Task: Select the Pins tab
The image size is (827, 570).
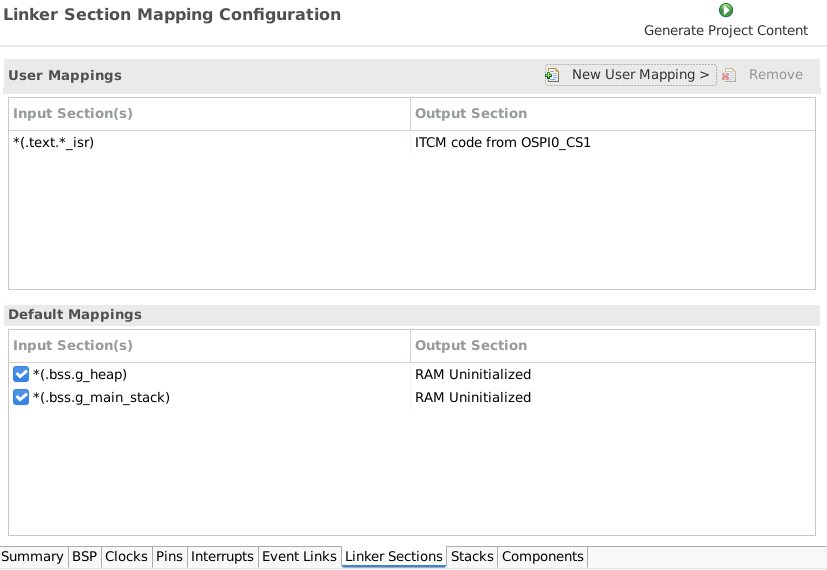Action: click(169, 557)
